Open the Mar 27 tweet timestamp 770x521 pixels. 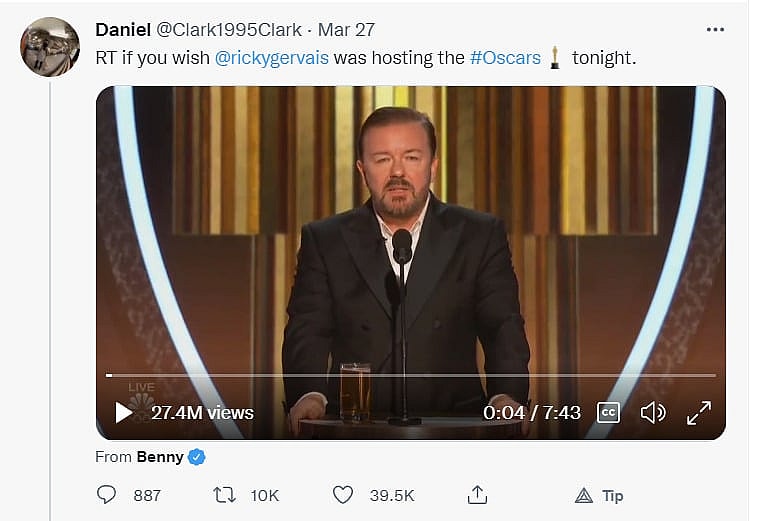coord(348,30)
